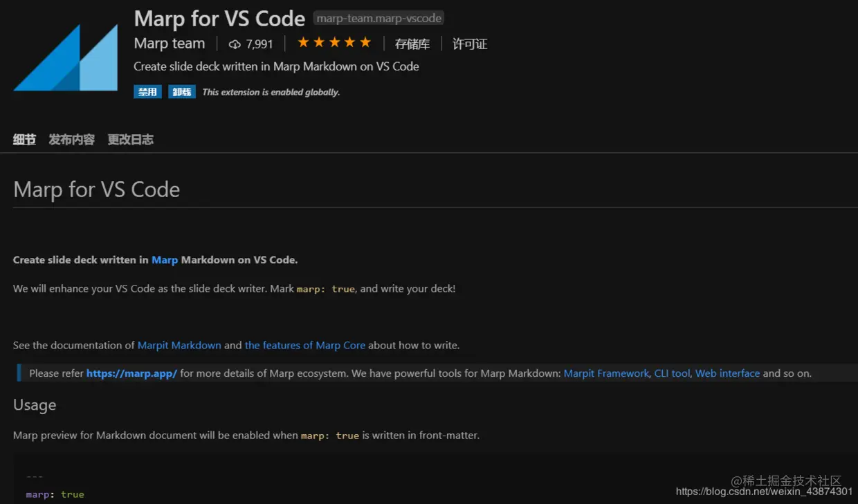This screenshot has width=858, height=504.
Task: Open the https://marp.app/ link
Action: point(131,373)
